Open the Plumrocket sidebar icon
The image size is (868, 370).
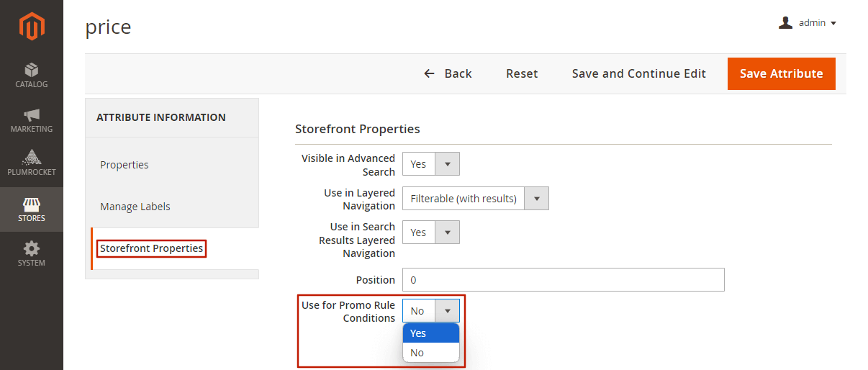32,158
